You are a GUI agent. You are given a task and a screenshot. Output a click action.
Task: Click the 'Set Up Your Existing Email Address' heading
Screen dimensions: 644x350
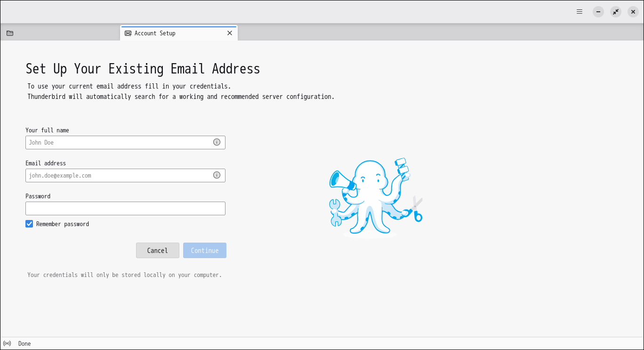coord(143,69)
